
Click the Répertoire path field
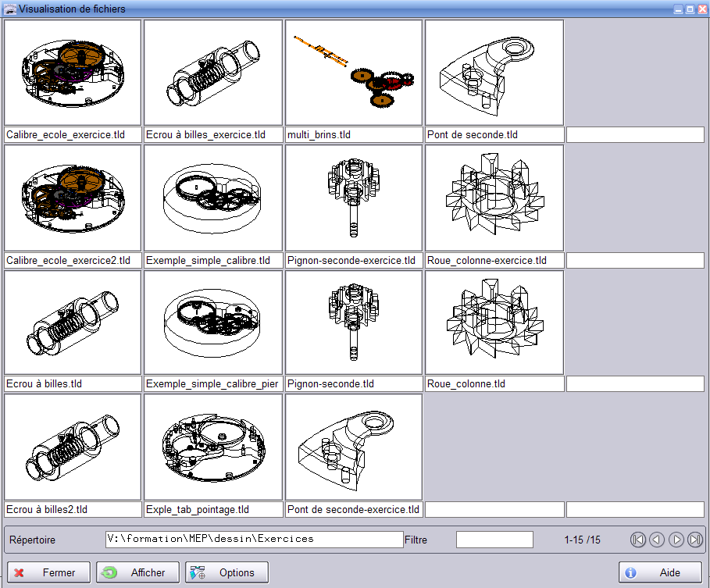(254, 539)
